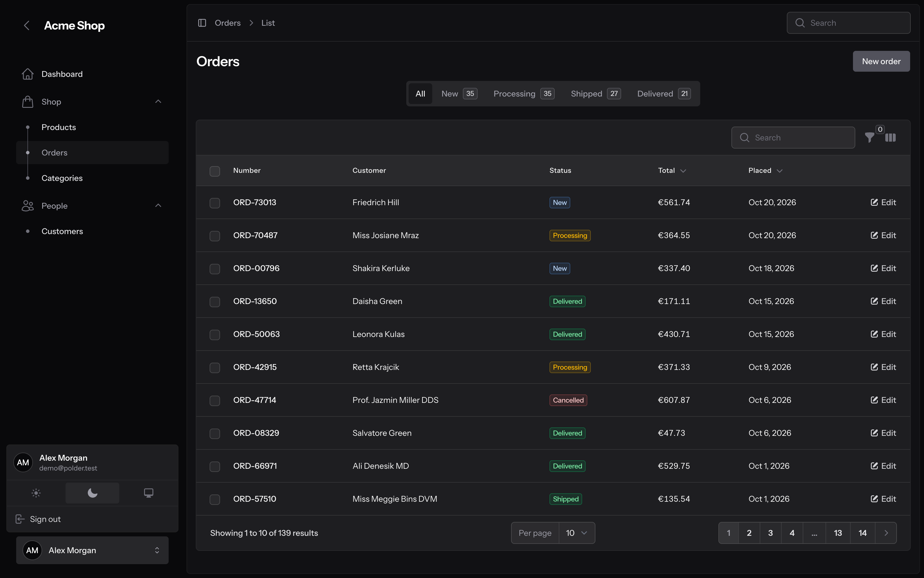
Task: Switch to the Processing tab
Action: (524, 94)
